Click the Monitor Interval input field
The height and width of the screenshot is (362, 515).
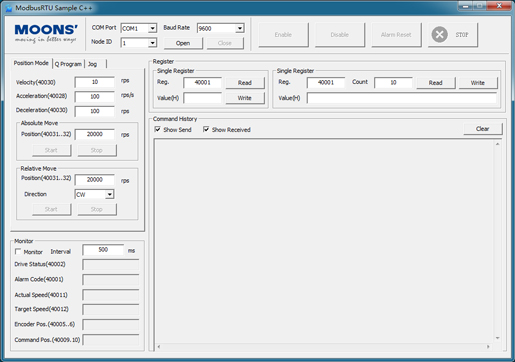(x=103, y=250)
